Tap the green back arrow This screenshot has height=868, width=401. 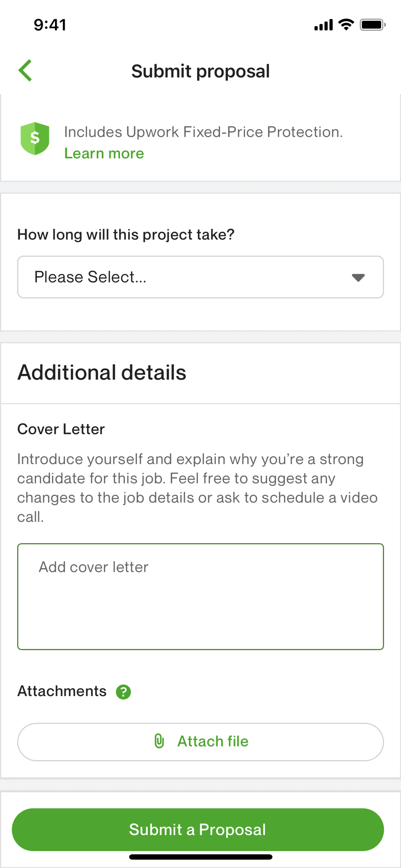(25, 70)
